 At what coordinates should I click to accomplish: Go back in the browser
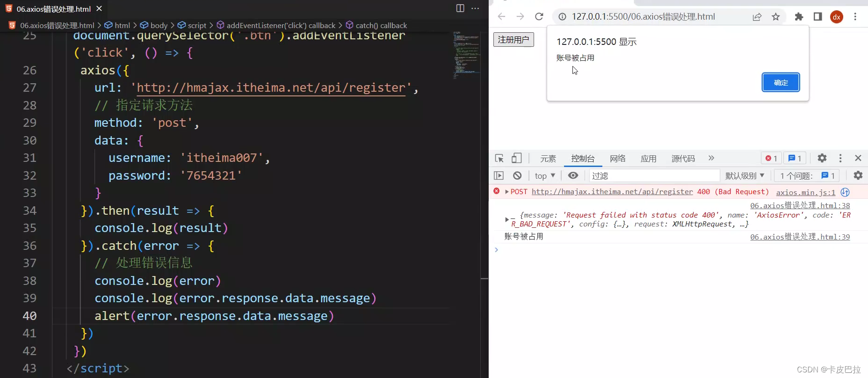click(501, 17)
